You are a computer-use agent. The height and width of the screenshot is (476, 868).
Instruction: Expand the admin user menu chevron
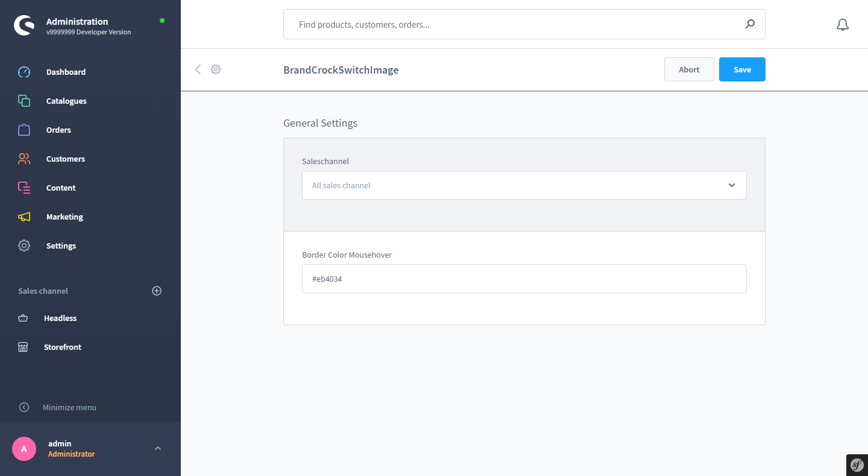(x=158, y=448)
